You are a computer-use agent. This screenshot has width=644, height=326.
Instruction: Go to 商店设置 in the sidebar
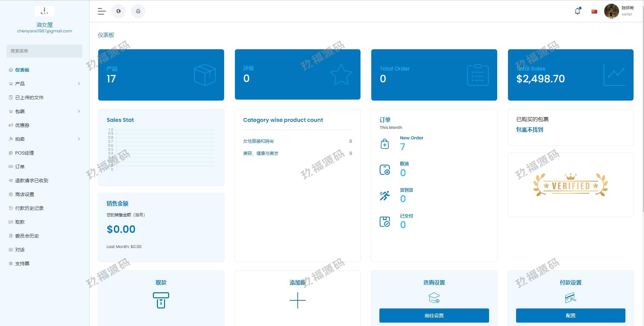tap(25, 194)
